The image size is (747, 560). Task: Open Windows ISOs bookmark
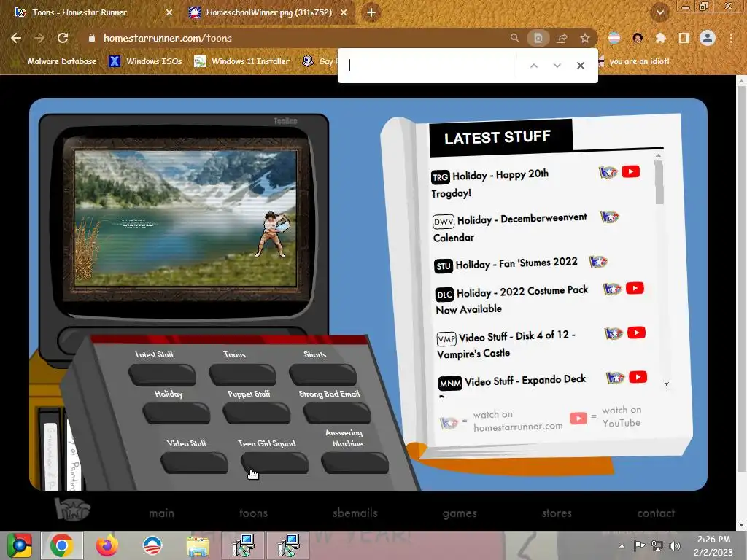tap(145, 61)
